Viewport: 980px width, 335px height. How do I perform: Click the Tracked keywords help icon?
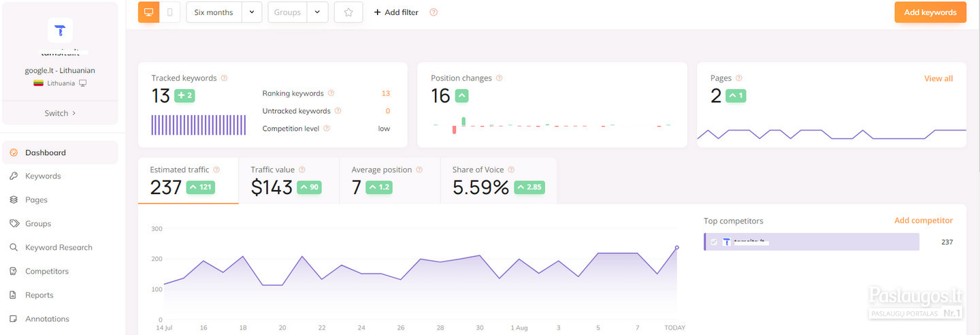pos(225,78)
